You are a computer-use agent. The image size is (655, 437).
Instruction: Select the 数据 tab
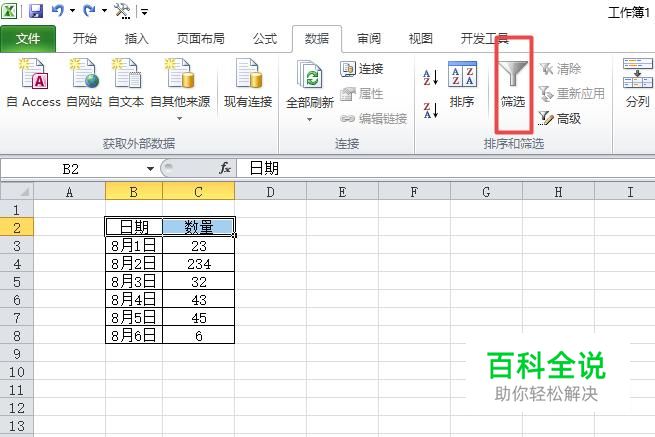(x=317, y=39)
